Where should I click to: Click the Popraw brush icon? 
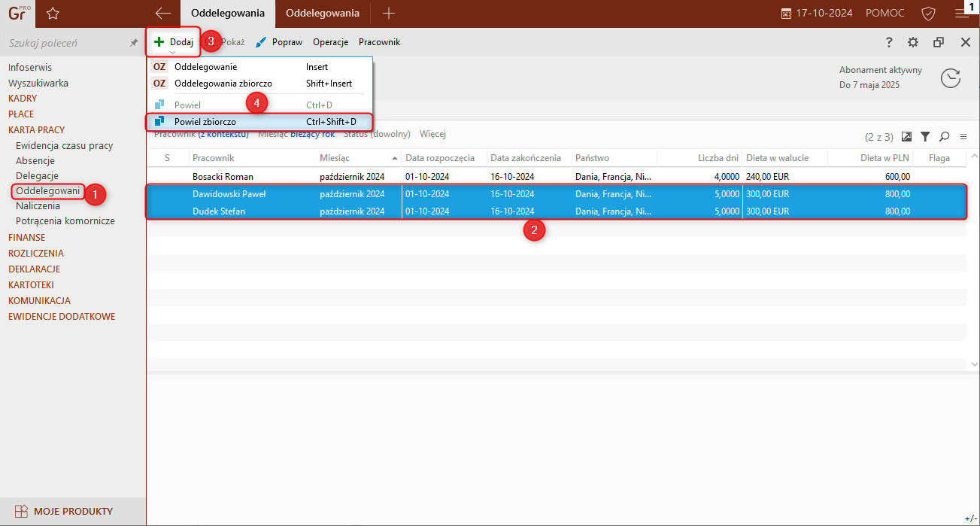[261, 42]
